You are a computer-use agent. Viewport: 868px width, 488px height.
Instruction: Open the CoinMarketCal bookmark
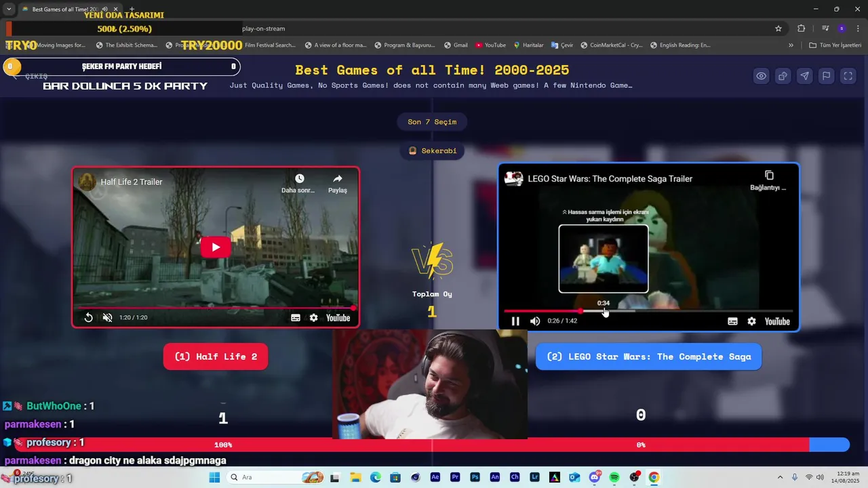click(x=611, y=45)
